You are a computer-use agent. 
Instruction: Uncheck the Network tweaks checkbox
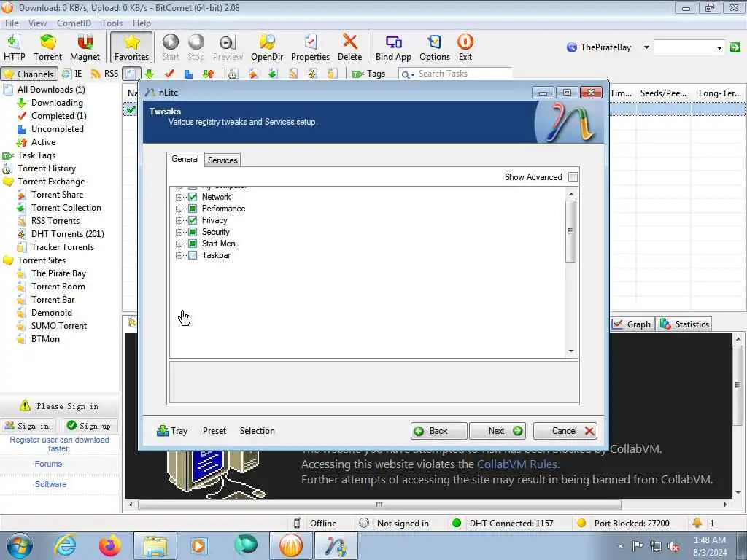coord(193,197)
